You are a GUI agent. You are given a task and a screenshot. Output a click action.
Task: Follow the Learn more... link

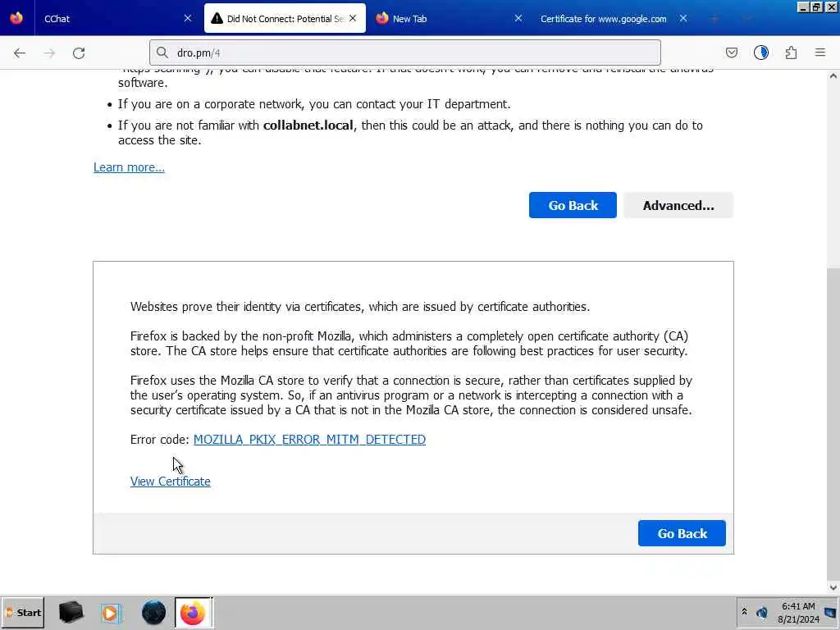[129, 167]
